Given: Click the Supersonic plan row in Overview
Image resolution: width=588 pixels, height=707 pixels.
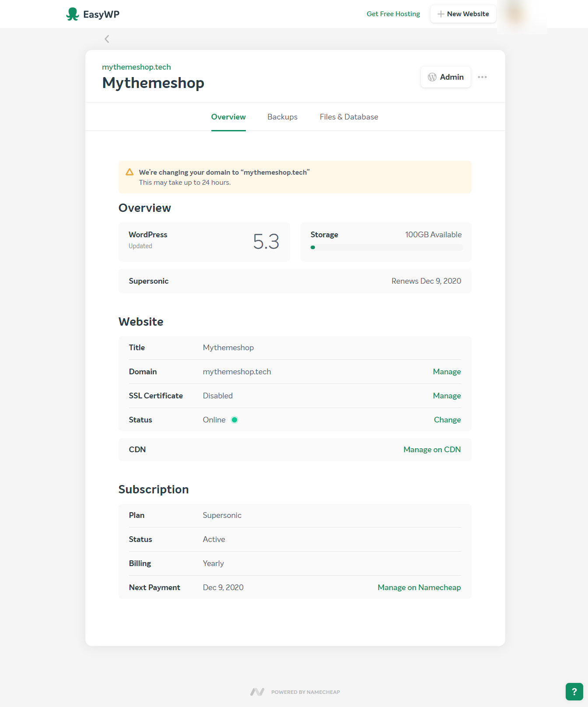Looking at the screenshot, I should point(295,281).
